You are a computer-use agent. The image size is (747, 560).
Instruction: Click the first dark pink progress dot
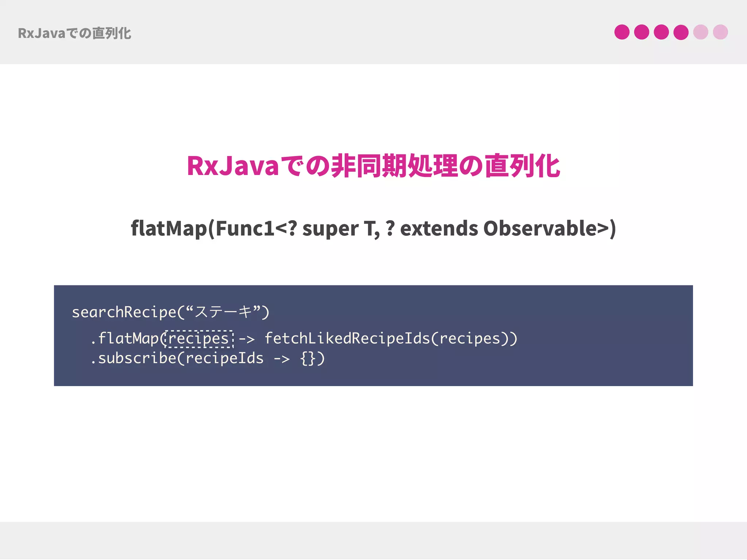(x=622, y=32)
